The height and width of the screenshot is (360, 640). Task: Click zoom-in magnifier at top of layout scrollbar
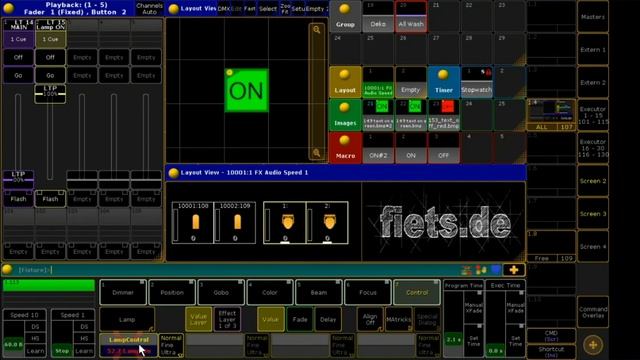pos(317,30)
